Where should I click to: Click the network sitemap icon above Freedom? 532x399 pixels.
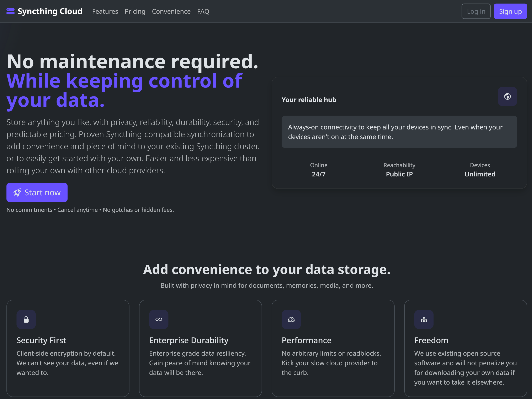(x=424, y=319)
